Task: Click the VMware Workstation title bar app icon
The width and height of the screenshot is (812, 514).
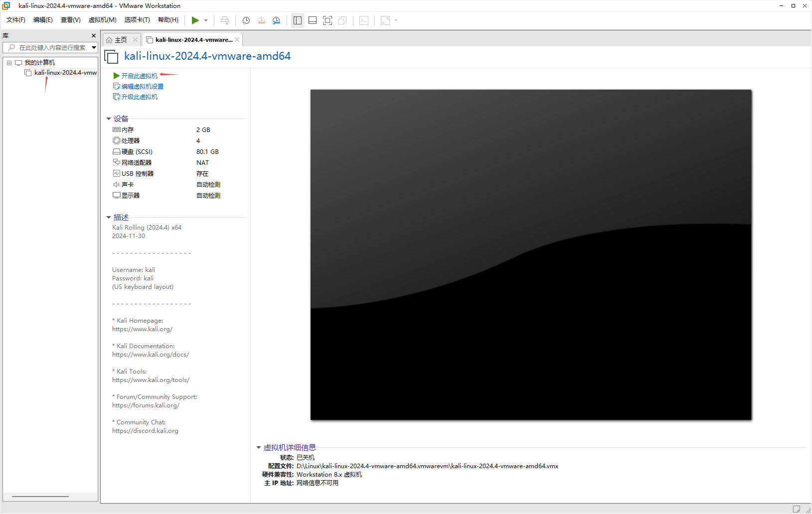Action: [6, 6]
